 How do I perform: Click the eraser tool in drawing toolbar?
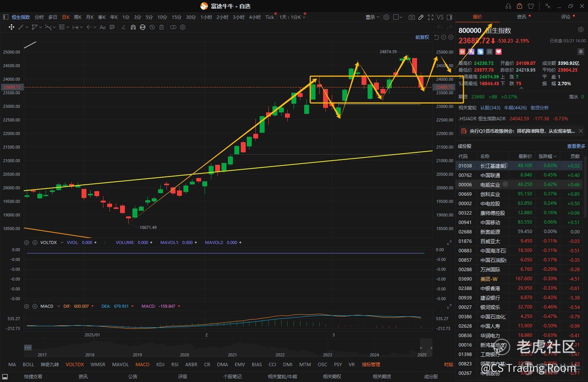tap(123, 27)
